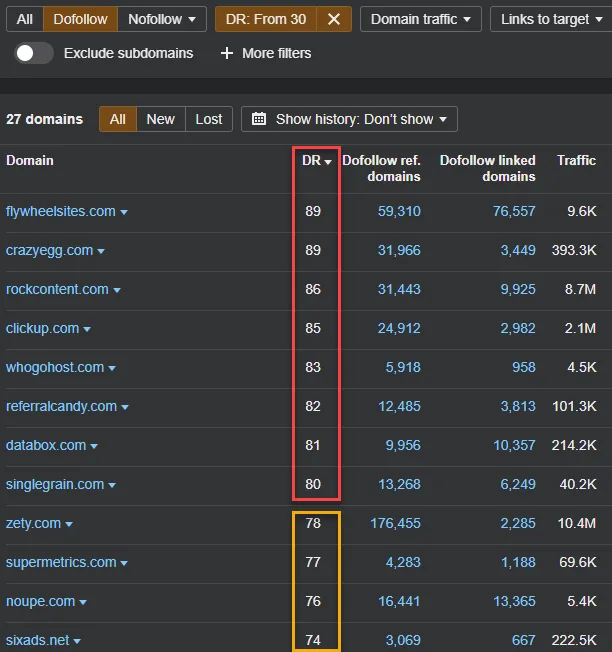Open the Links to target dropdown
Image resolution: width=612 pixels, height=652 pixels.
point(551,19)
